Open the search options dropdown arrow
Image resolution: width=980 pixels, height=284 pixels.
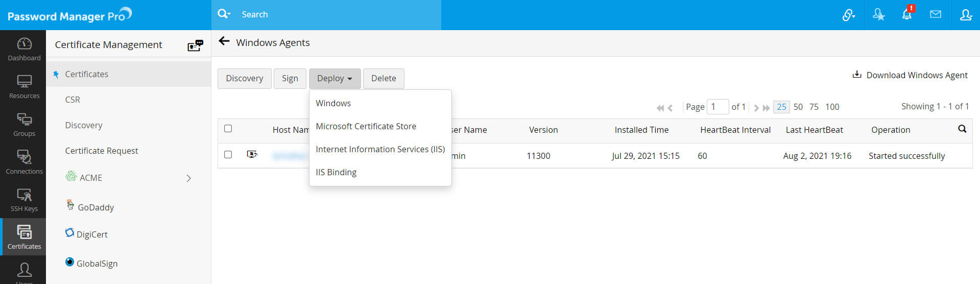pos(224,14)
